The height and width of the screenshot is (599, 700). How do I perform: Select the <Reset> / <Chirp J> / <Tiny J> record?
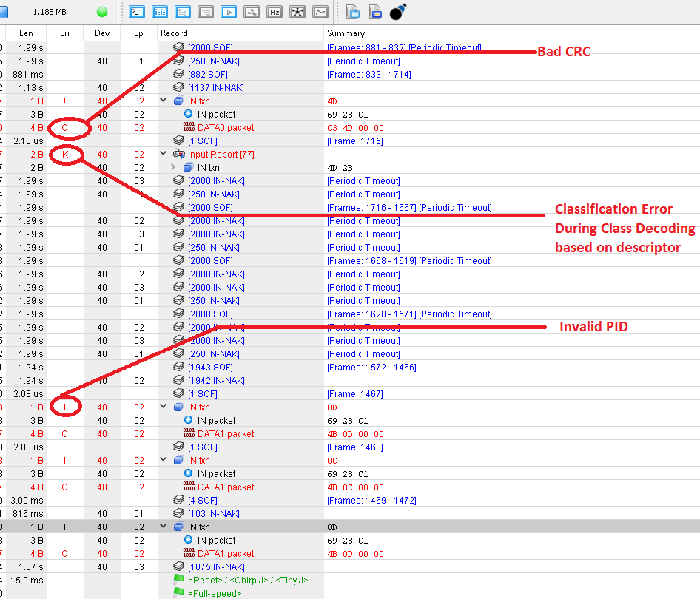[248, 581]
